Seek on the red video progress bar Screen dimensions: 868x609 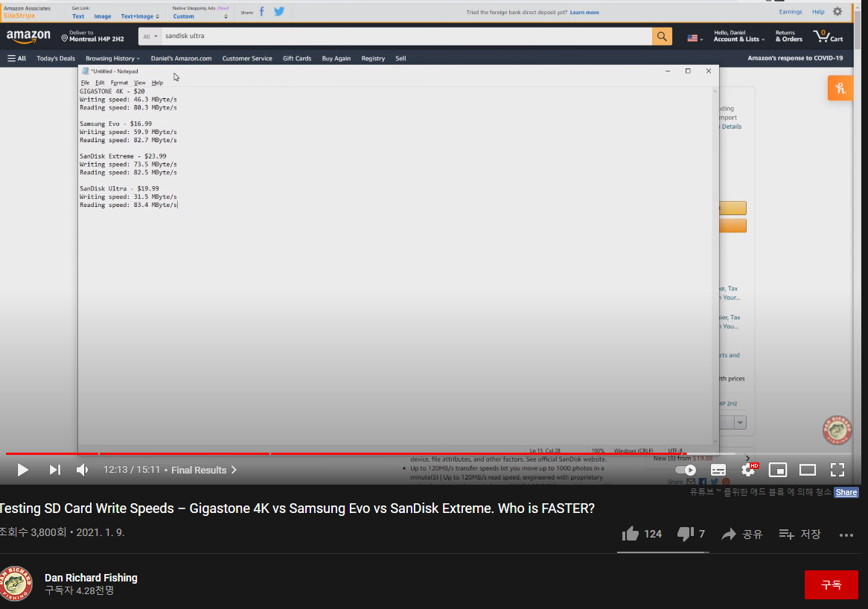point(346,453)
